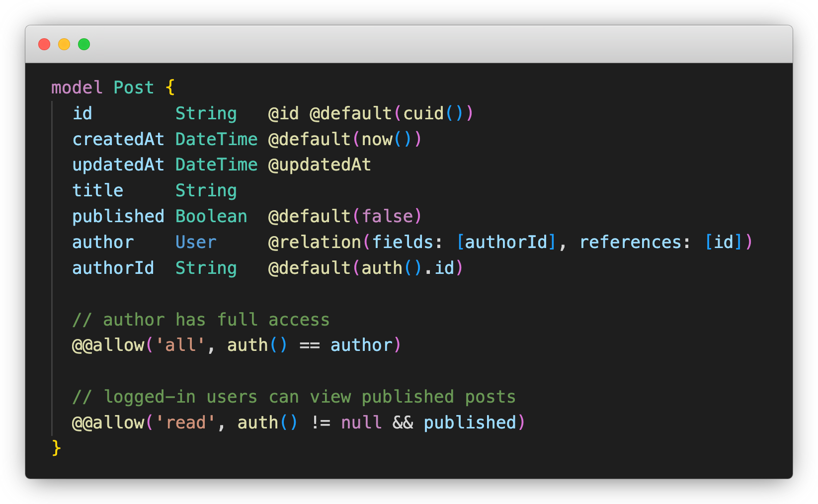Click the yellow minimize circle
The height and width of the screenshot is (504, 818).
pos(64,44)
